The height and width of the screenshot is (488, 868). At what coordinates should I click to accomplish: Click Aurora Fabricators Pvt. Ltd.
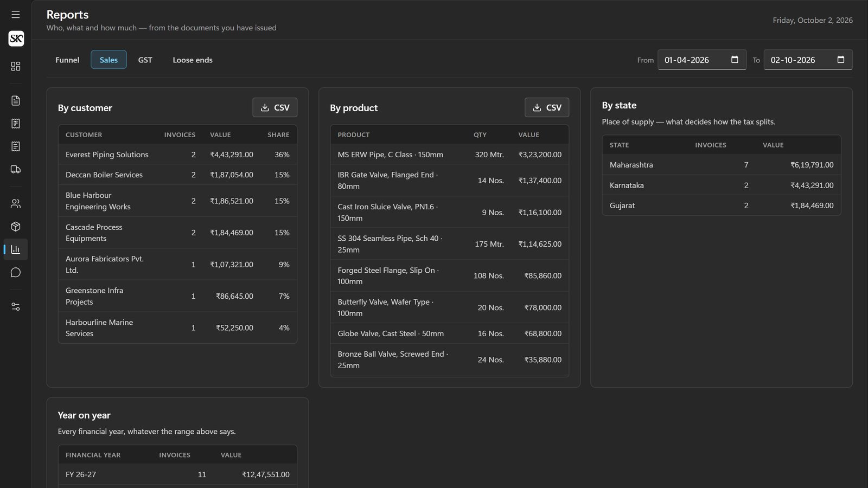tap(105, 265)
